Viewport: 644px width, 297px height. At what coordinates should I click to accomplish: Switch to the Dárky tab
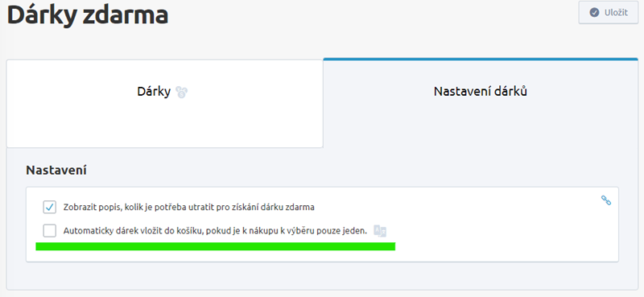pos(165,104)
